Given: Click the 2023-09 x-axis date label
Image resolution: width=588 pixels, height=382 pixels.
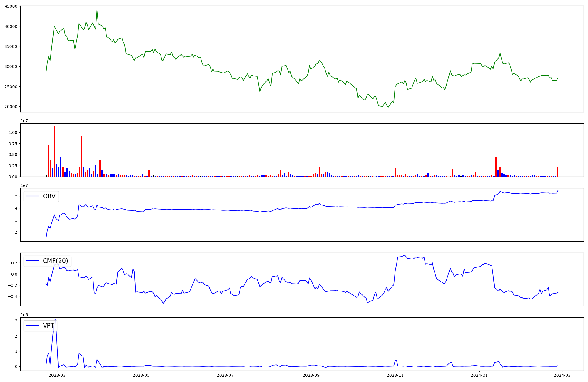Looking at the screenshot, I should pyautogui.click(x=311, y=375).
